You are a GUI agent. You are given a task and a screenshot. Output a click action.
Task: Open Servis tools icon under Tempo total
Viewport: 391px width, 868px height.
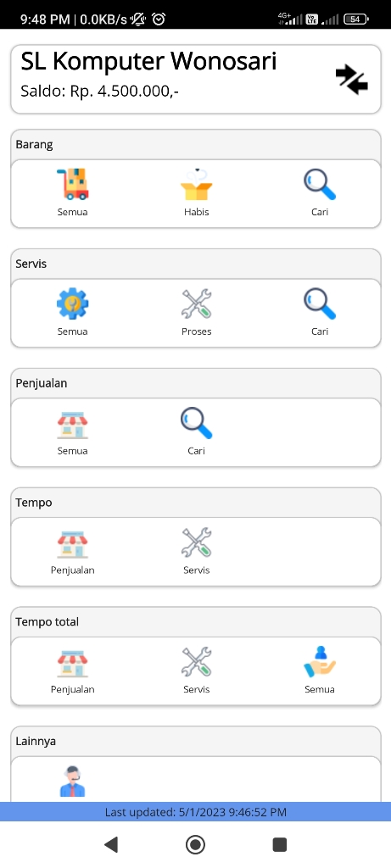coord(197,662)
